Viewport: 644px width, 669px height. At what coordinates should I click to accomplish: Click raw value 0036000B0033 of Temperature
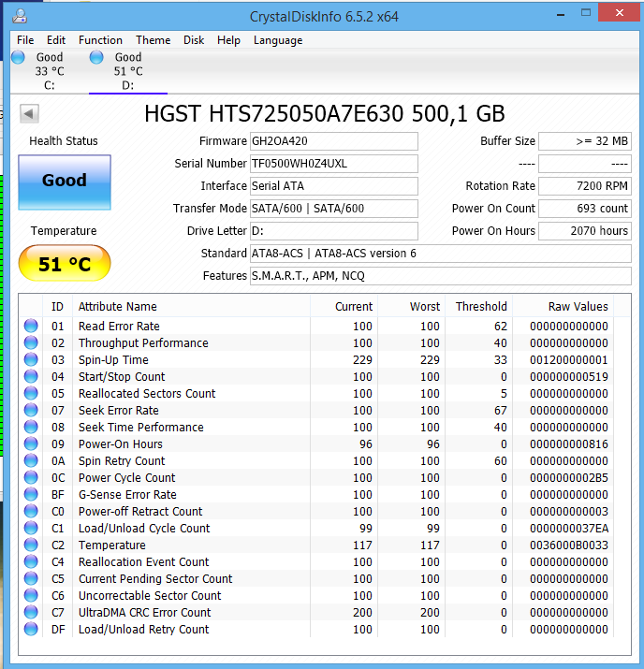pyautogui.click(x=569, y=545)
